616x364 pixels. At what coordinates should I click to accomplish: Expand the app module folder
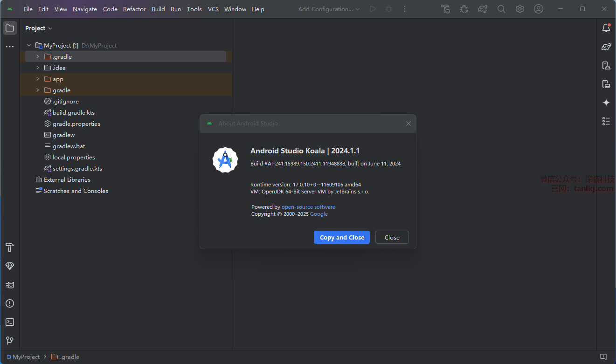coord(38,79)
